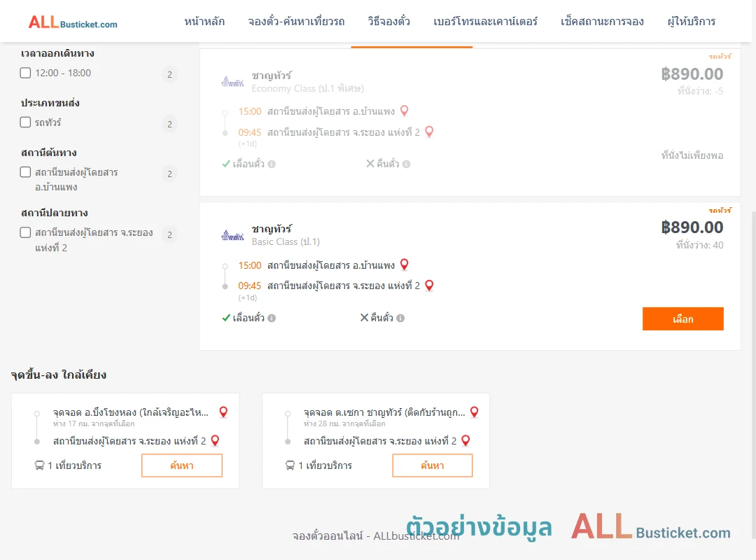This screenshot has height=560, width=756.
Task: Go to หน้าหลัก menu item
Action: [x=204, y=22]
